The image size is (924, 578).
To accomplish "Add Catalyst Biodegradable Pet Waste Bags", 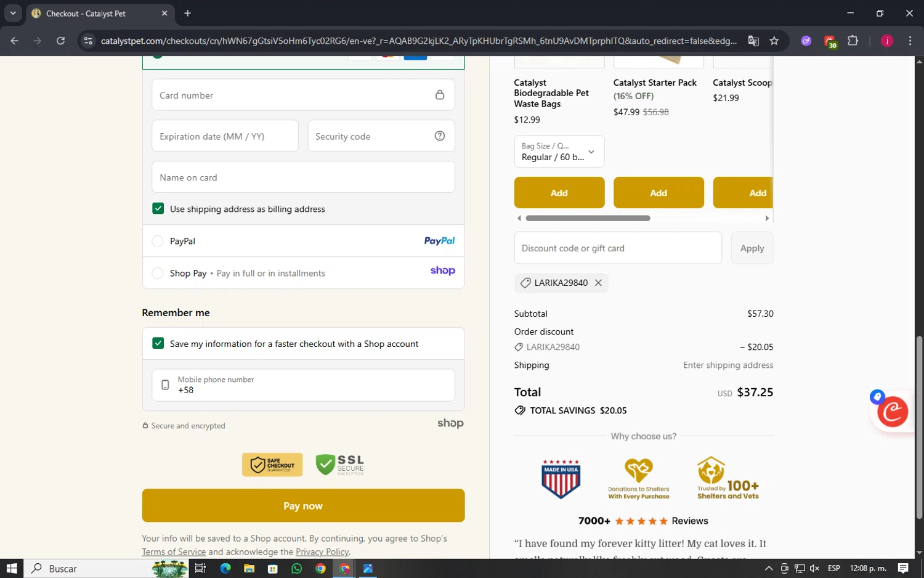I will coord(559,193).
